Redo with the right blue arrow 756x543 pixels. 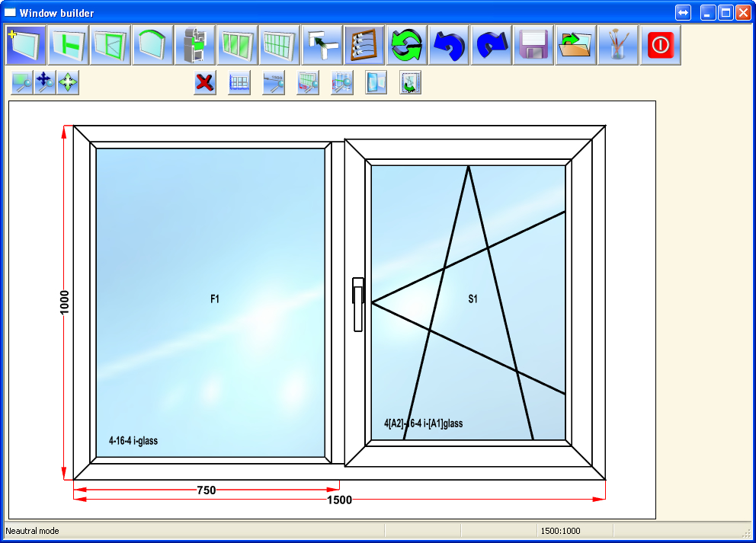[492, 45]
